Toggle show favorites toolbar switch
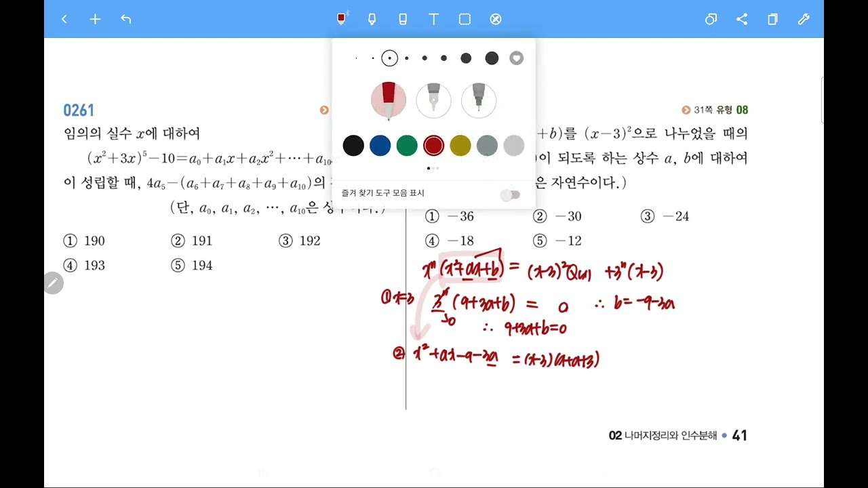This screenshot has width=868, height=488. (x=510, y=195)
